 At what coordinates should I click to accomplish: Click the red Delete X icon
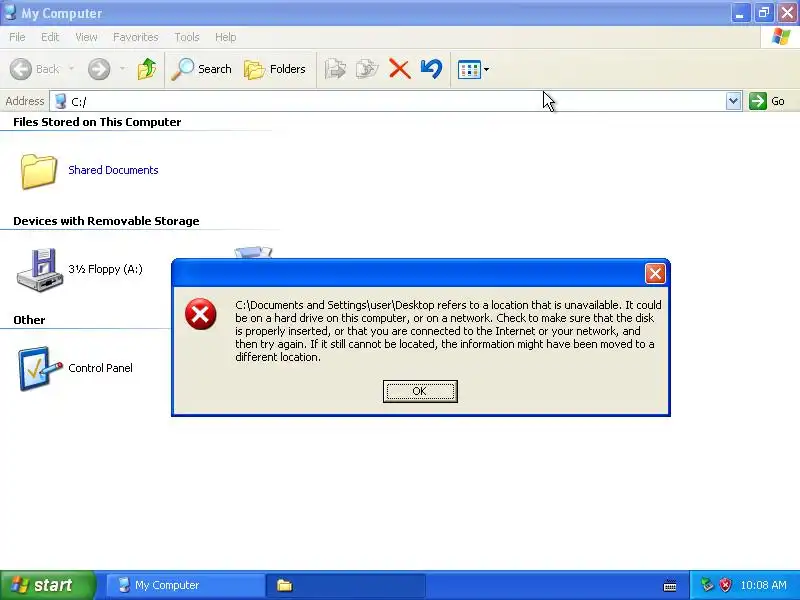399,69
